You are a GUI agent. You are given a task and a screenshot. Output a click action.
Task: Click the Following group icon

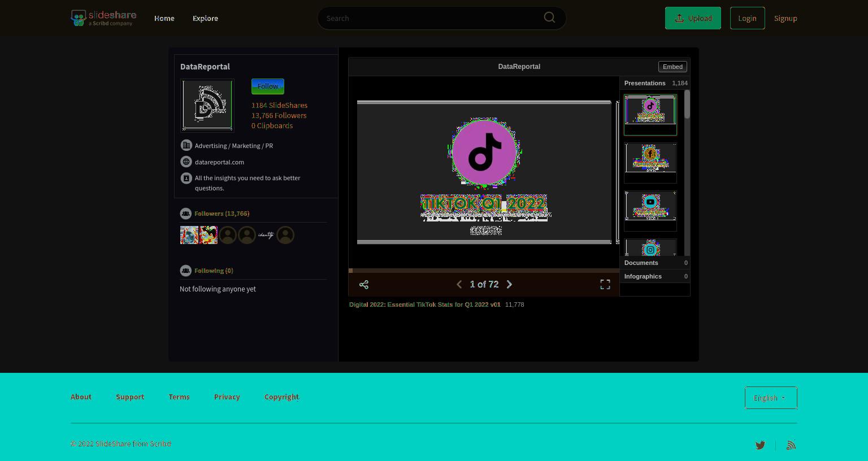pyautogui.click(x=185, y=271)
